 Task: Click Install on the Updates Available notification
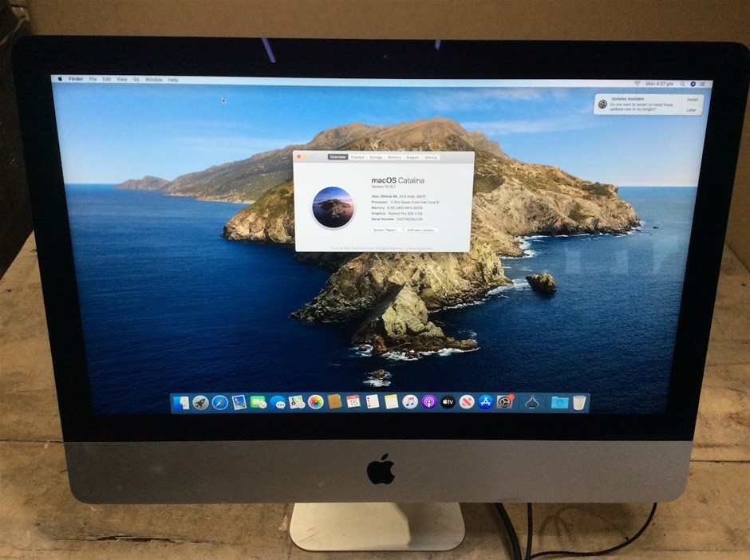692,100
